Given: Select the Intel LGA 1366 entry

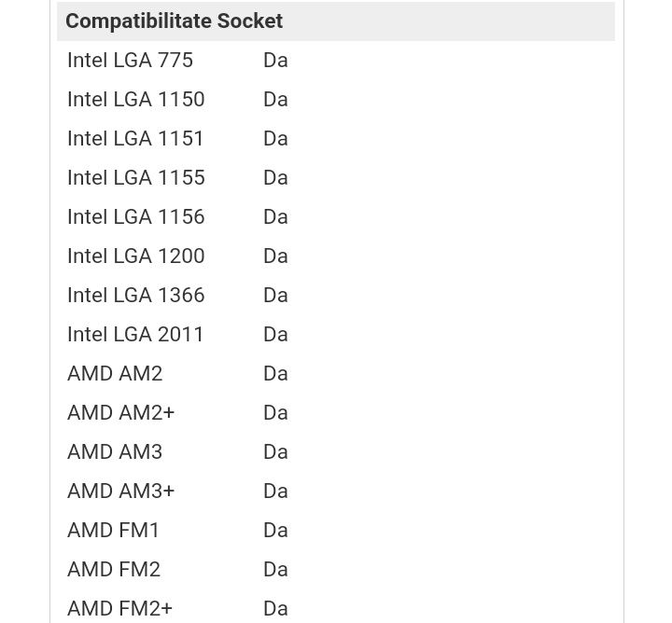Looking at the screenshot, I should [x=136, y=295].
